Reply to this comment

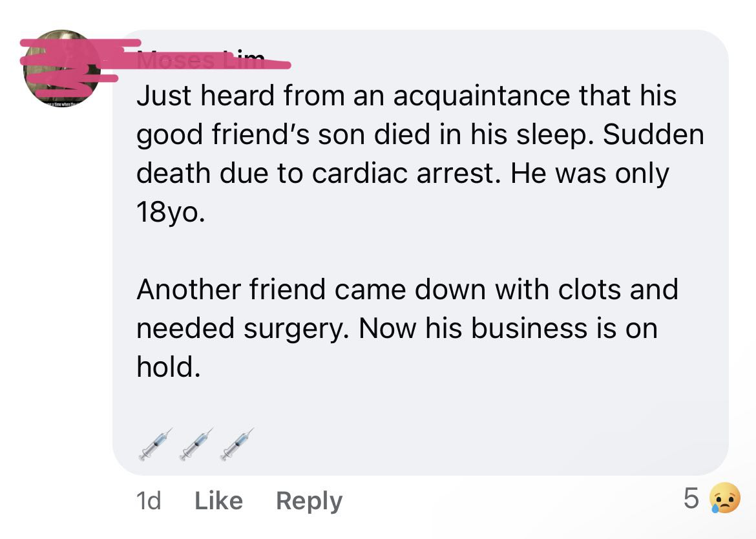(x=309, y=501)
